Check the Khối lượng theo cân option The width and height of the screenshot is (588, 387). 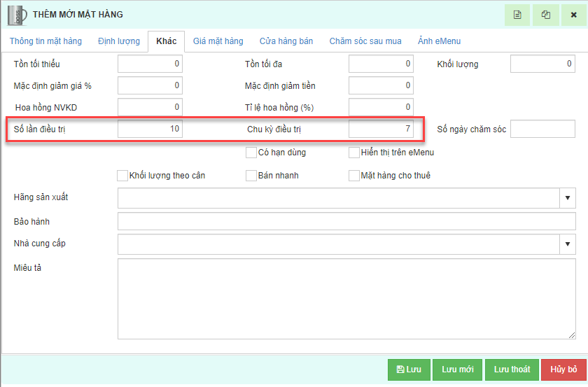(123, 176)
